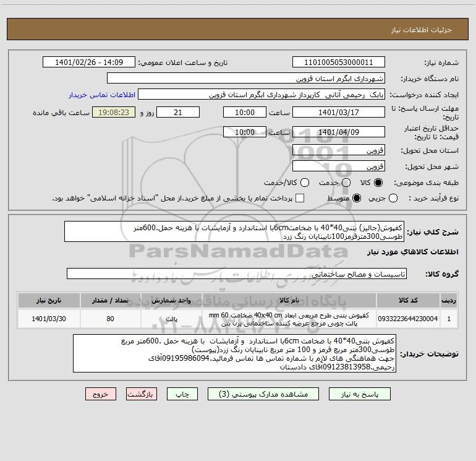The image size is (476, 461).
Task: Click the requester field بابک رحیمی آتانی
Action: (261, 95)
